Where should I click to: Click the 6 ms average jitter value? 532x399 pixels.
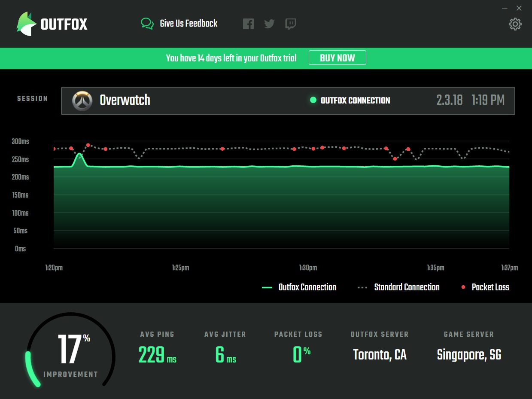[225, 355]
